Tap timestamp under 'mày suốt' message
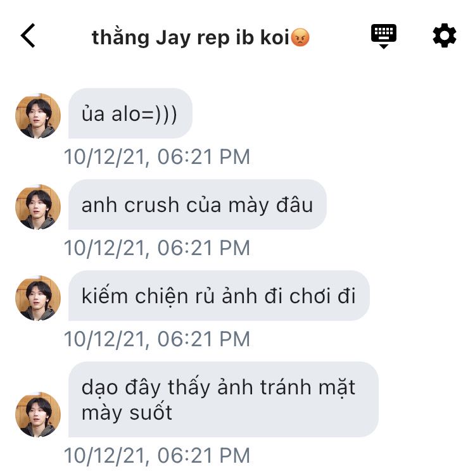 tap(157, 456)
